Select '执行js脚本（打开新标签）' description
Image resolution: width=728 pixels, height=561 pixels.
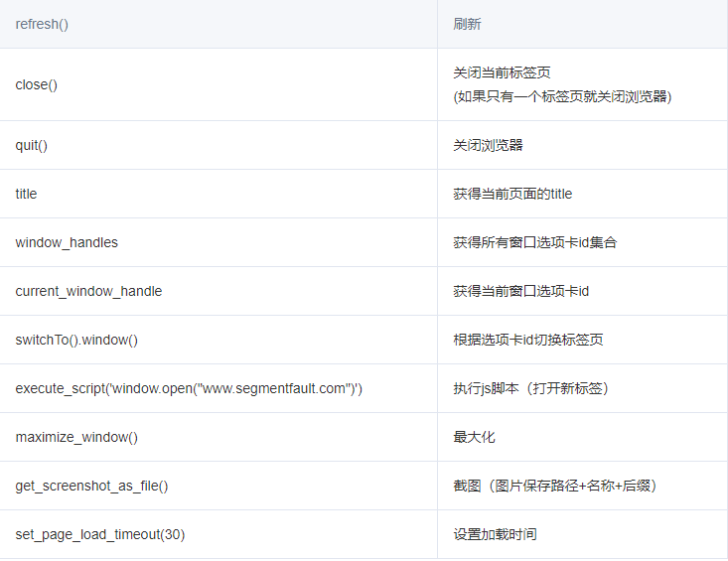(x=530, y=388)
